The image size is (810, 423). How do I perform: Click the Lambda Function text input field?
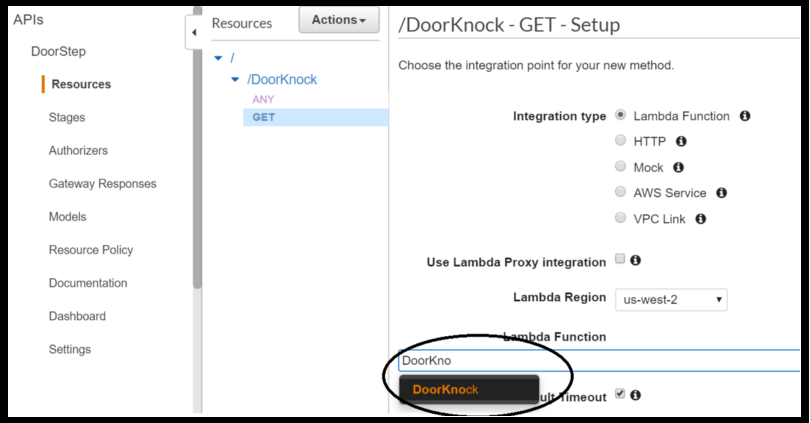point(600,361)
